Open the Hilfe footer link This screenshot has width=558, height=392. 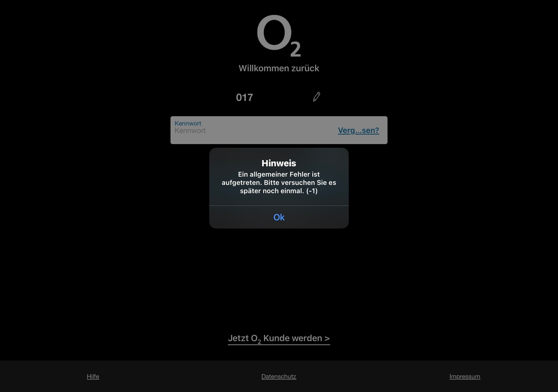(x=93, y=377)
